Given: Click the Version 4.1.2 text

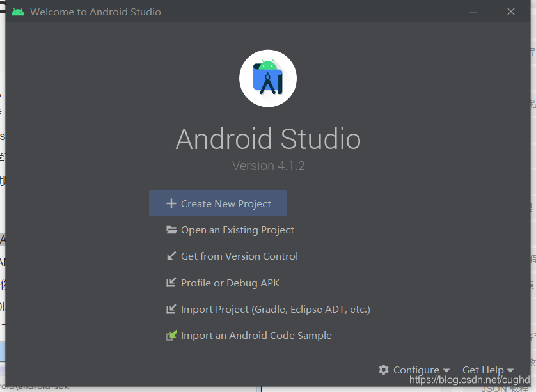Looking at the screenshot, I should (x=269, y=166).
